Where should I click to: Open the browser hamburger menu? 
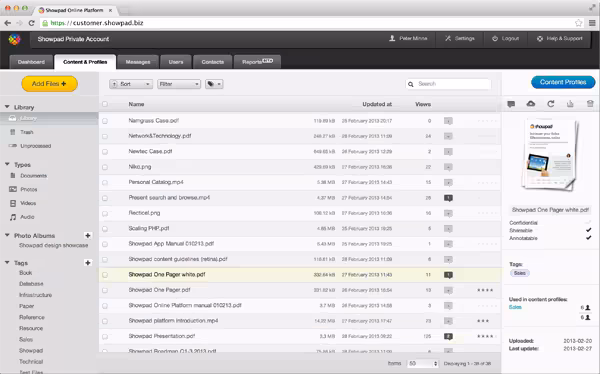tap(592, 23)
